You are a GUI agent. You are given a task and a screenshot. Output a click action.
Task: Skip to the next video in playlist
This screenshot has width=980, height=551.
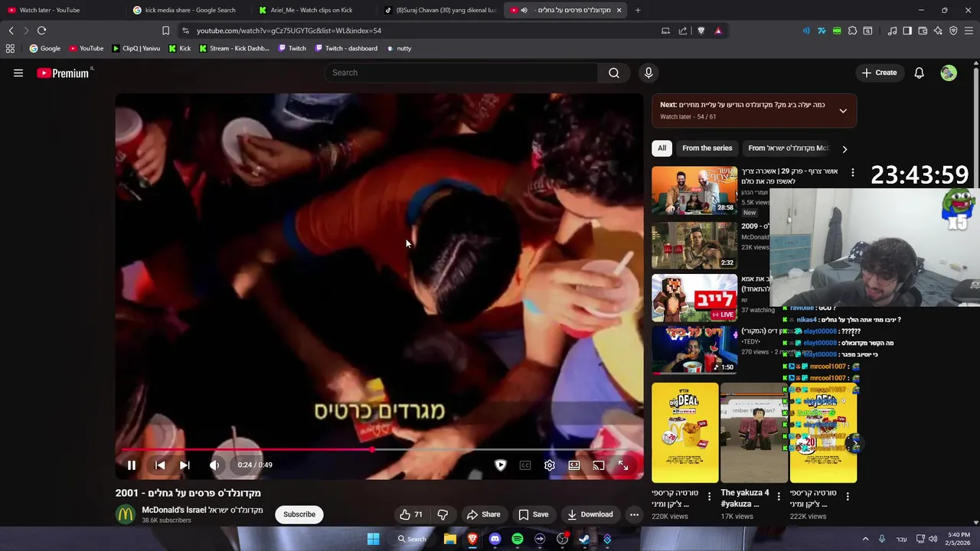[185, 465]
